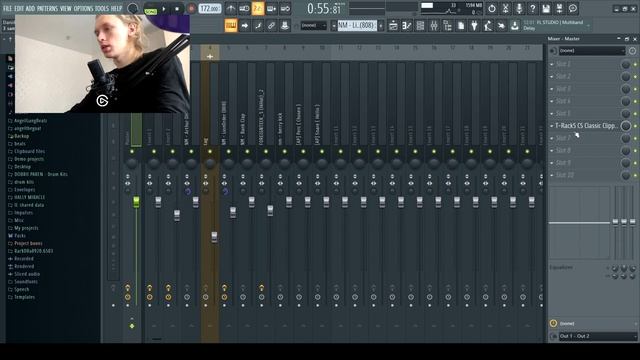Open the channel rack window icon
Image resolution: width=640 pixels, height=360 pixels.
pos(420,26)
